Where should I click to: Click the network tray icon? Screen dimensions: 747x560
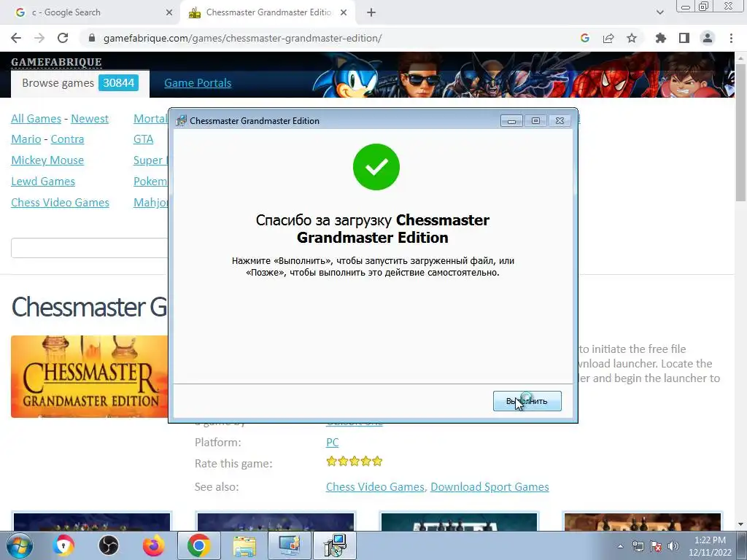click(638, 546)
